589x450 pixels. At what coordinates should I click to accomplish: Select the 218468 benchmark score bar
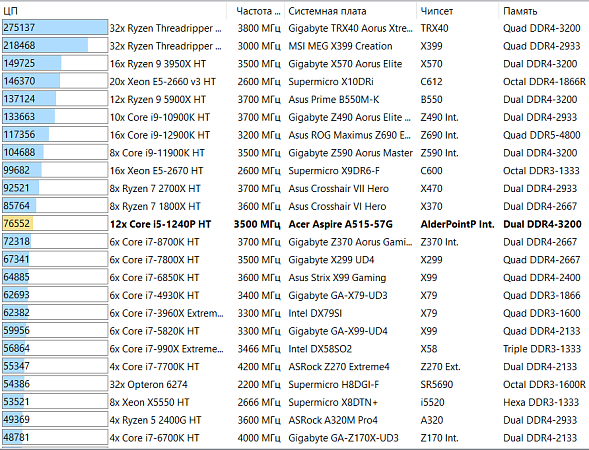coord(55,45)
